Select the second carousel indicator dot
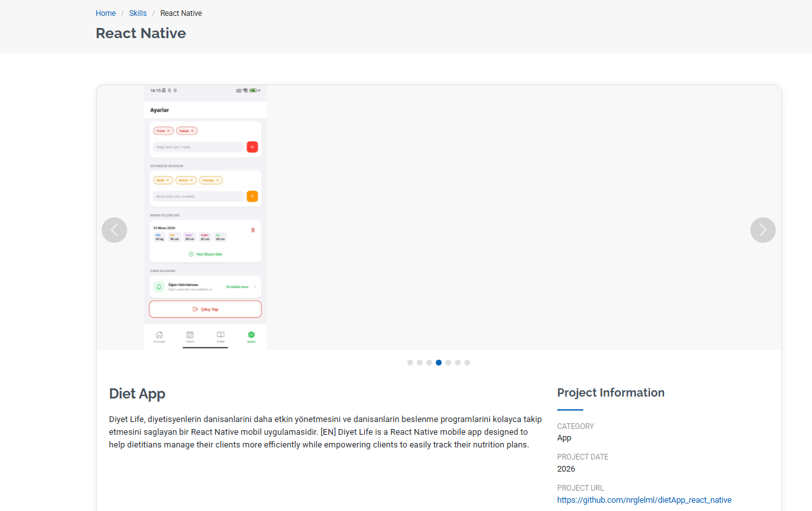 [x=420, y=363]
